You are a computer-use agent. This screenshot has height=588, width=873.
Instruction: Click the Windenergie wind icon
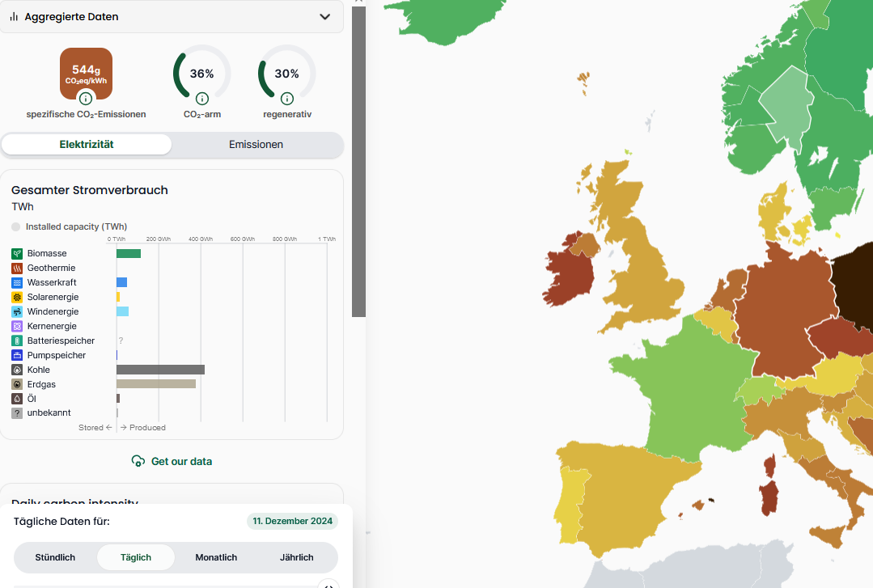17,312
